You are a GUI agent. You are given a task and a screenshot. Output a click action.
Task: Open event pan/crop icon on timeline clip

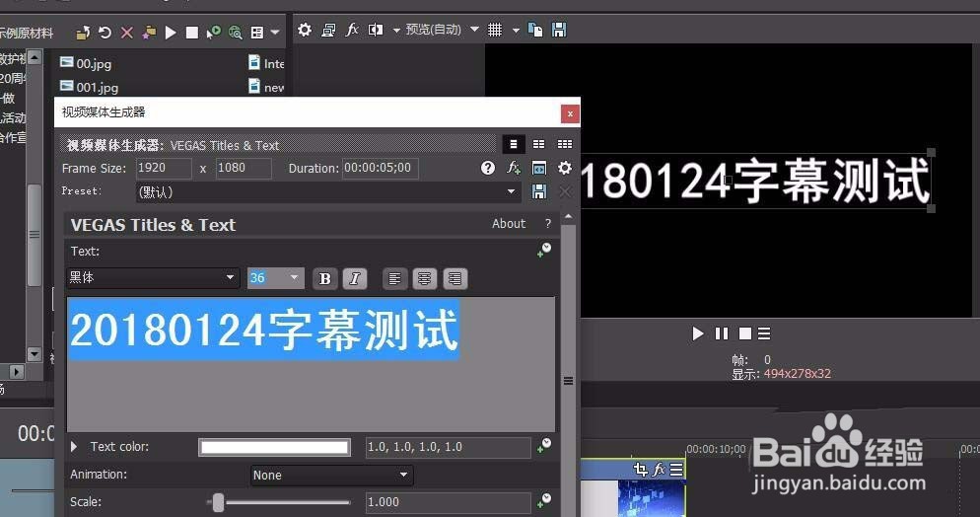click(x=640, y=469)
